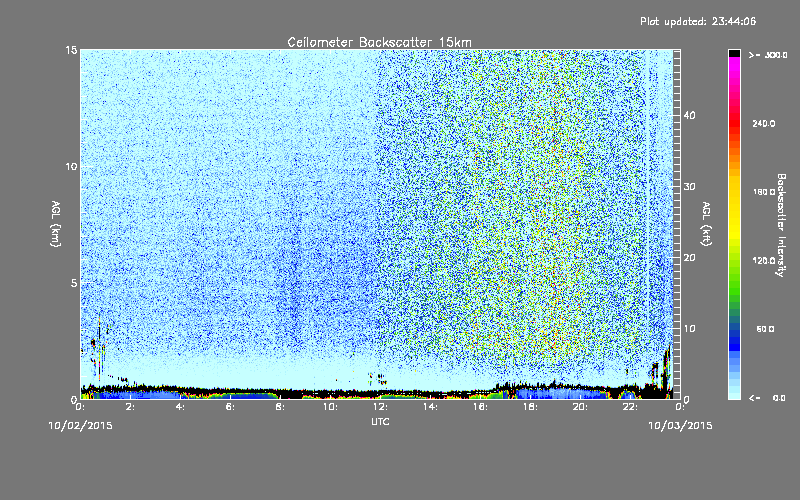Click the plot title 'Ceilometer Backscatter 15km'
Viewport: 800px width, 500px height.
(379, 42)
